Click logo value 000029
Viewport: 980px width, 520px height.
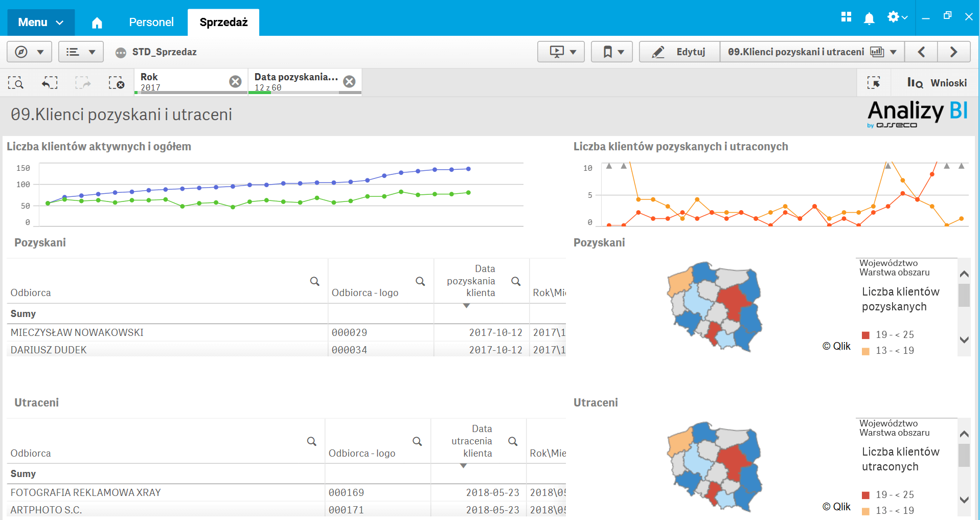[x=349, y=332]
